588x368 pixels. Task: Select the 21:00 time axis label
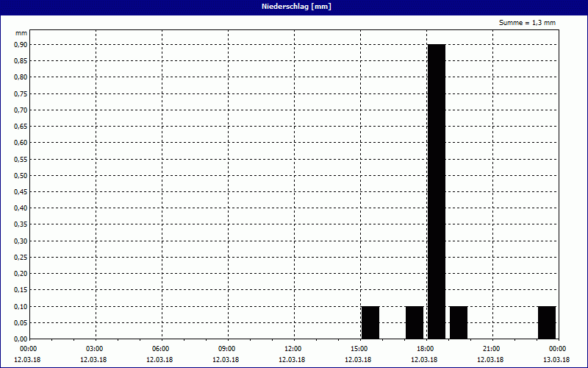tap(491, 348)
